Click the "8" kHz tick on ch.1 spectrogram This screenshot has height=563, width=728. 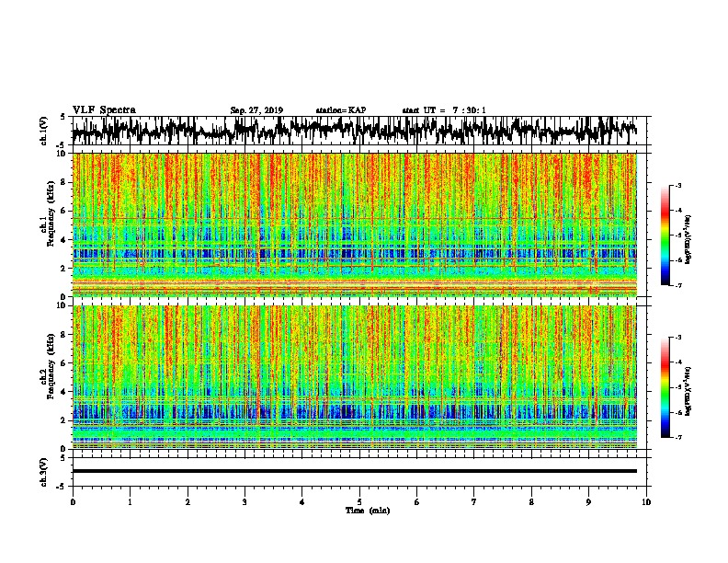64,182
